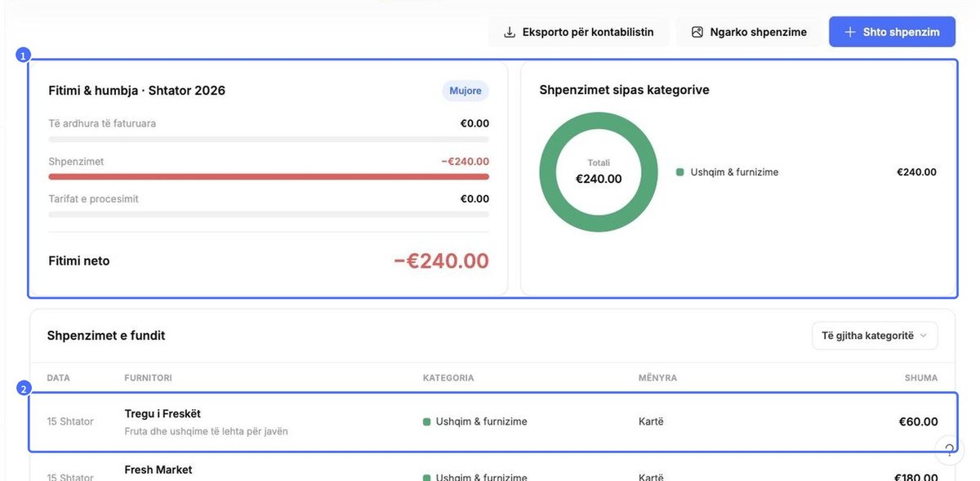
Task: Open the Të gjitha kategoritë dropdown
Action: coord(875,336)
